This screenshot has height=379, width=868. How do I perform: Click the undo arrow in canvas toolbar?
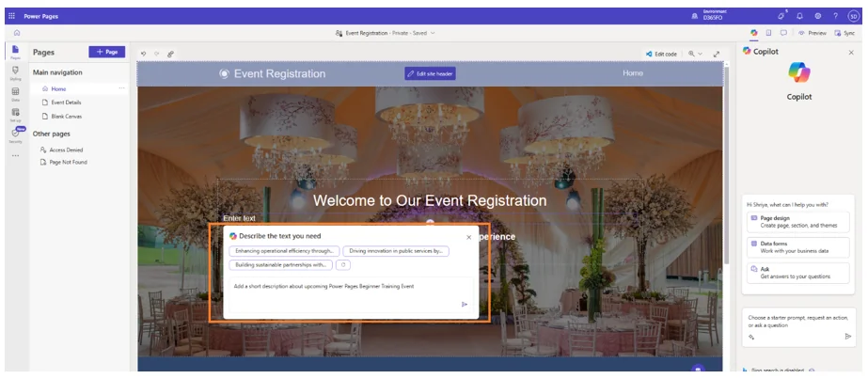tap(144, 54)
